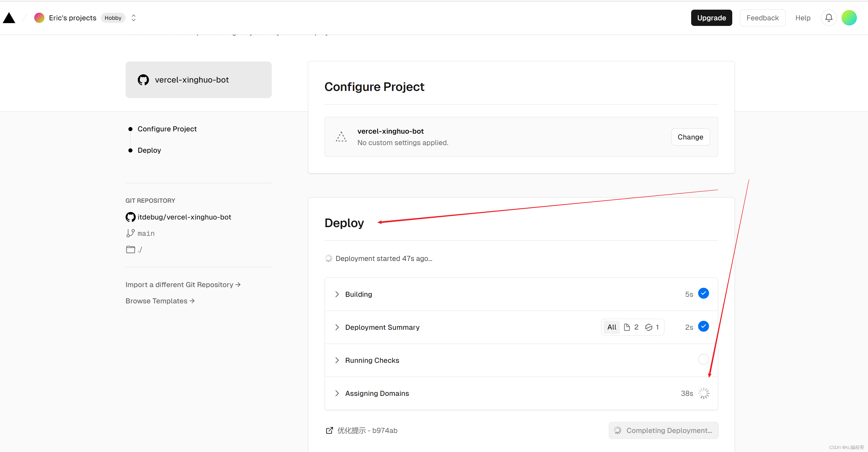The width and height of the screenshot is (868, 452).
Task: Click the spinning loader icon next to Assigning Domains
Action: tap(704, 393)
